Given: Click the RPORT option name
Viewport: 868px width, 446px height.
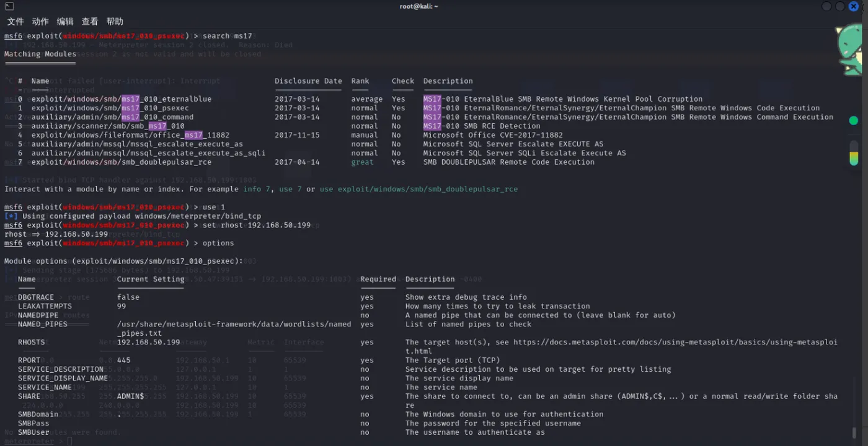Looking at the screenshot, I should pos(29,361).
